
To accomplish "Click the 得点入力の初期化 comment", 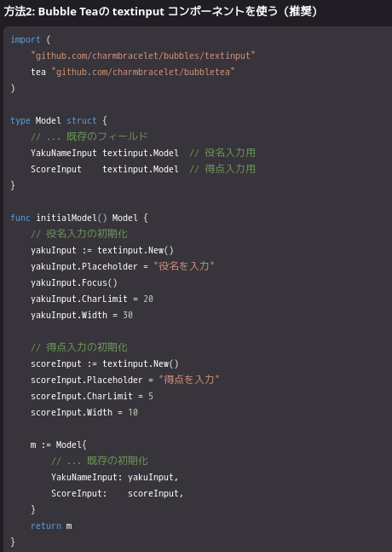I will 79,347.
